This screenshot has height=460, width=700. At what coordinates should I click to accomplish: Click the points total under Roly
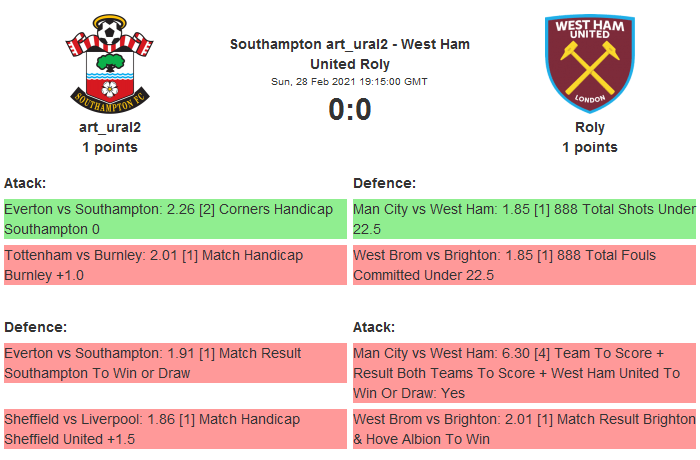590,147
